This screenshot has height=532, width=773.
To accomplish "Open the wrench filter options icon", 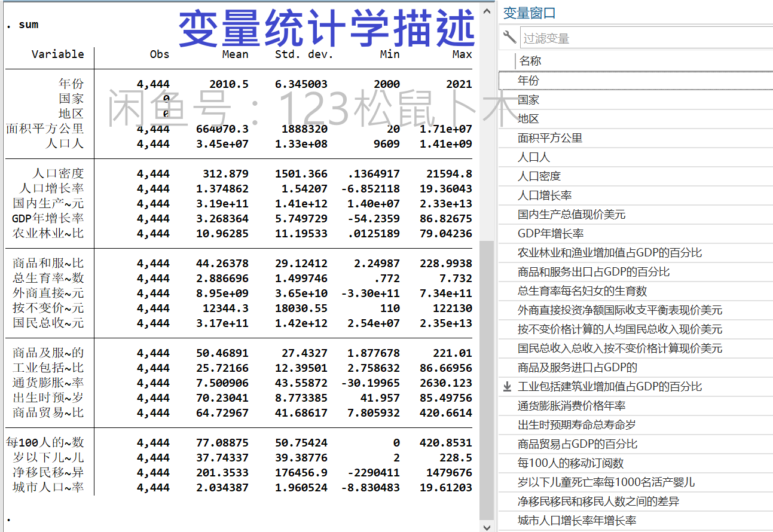I will [x=509, y=38].
